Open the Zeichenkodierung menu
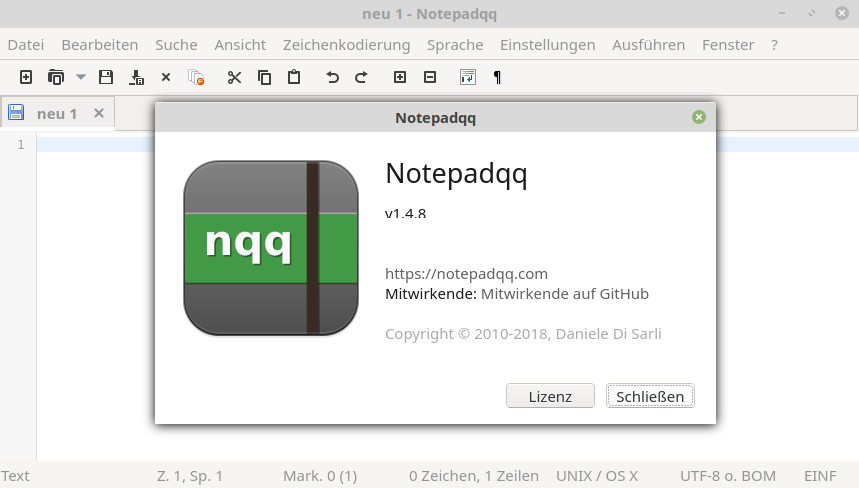 tap(346, 45)
